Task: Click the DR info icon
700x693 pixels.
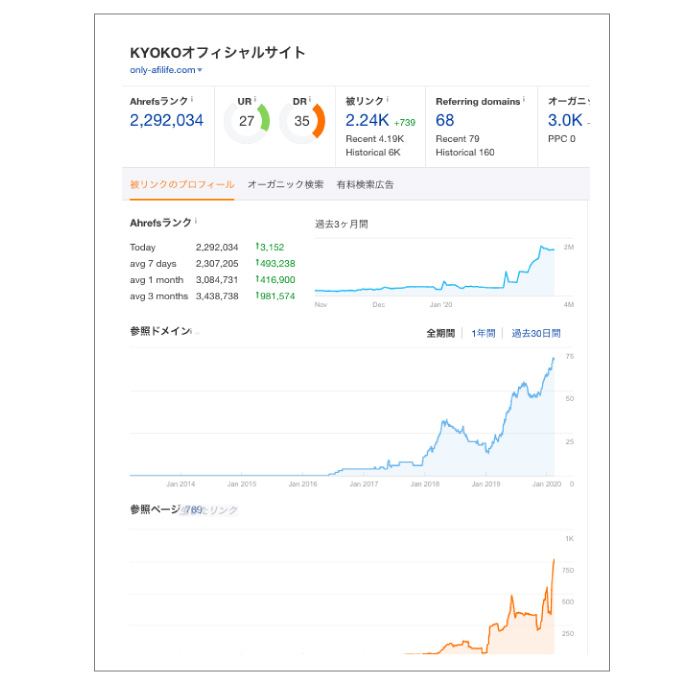Action: 310,99
